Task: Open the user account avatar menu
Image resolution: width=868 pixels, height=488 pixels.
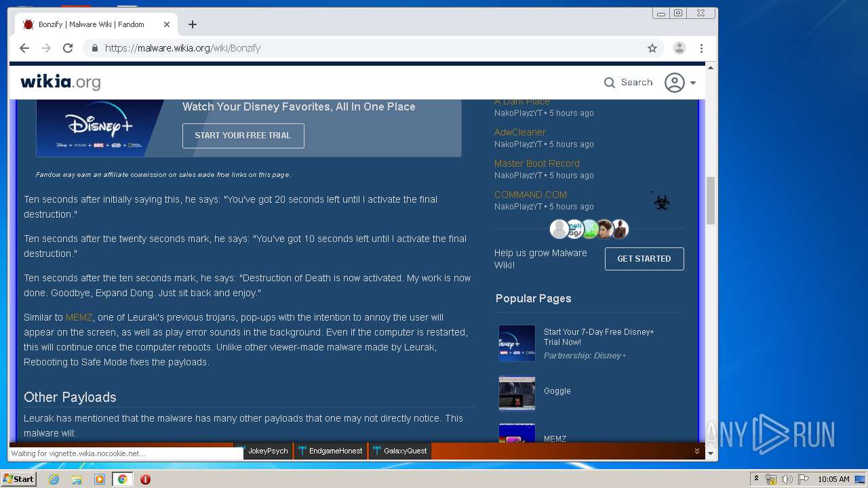Action: click(674, 83)
